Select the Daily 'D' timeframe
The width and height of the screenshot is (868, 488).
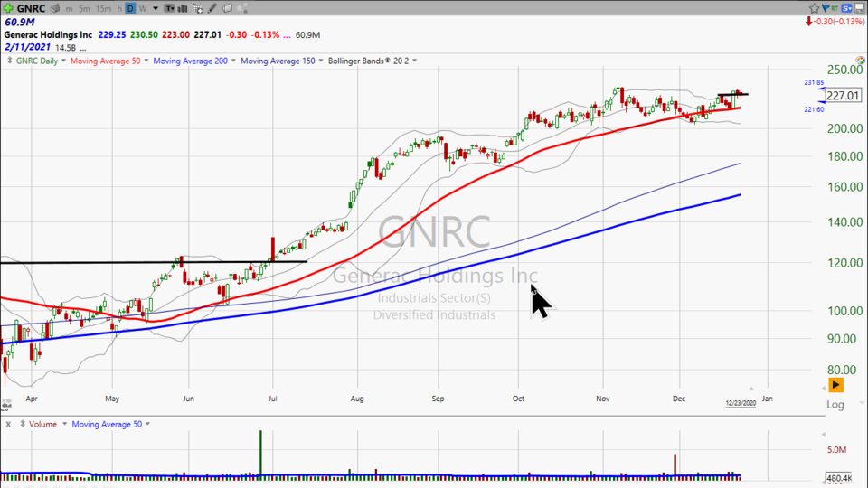130,8
